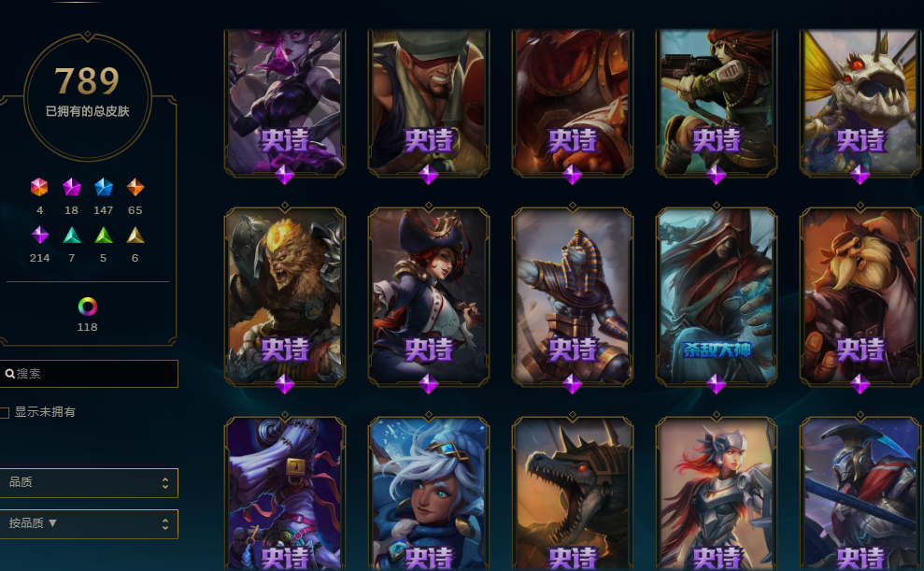Viewport: 924px width, 571px height.
Task: Enable the 显示未拥有 checkbox
Action: pyautogui.click(x=5, y=412)
